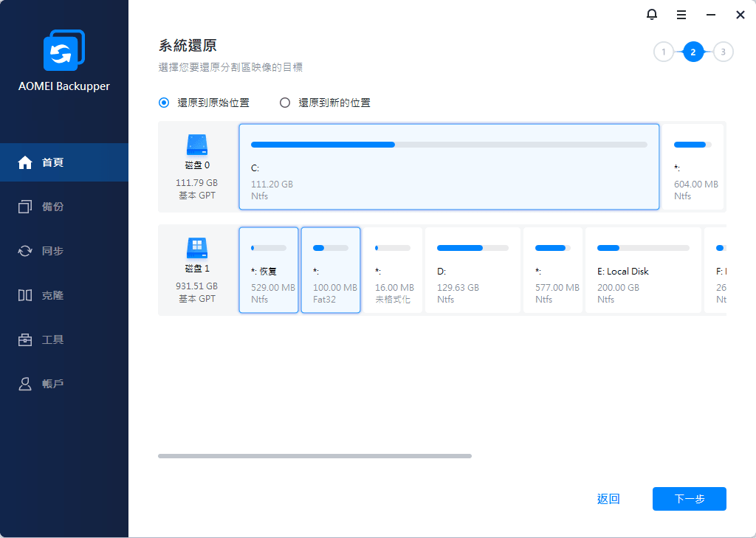Image resolution: width=756 pixels, height=538 pixels.
Task: Click the 下一步 next button
Action: (x=690, y=499)
